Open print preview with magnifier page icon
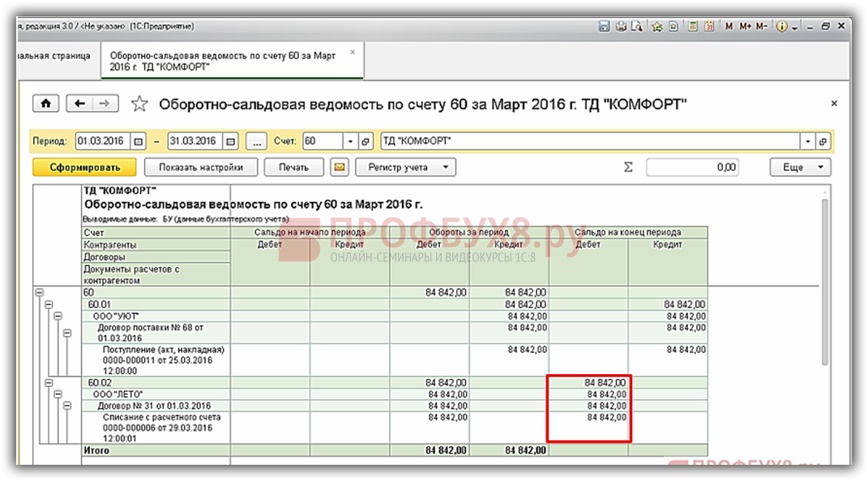The width and height of the screenshot is (868, 481). point(637,26)
